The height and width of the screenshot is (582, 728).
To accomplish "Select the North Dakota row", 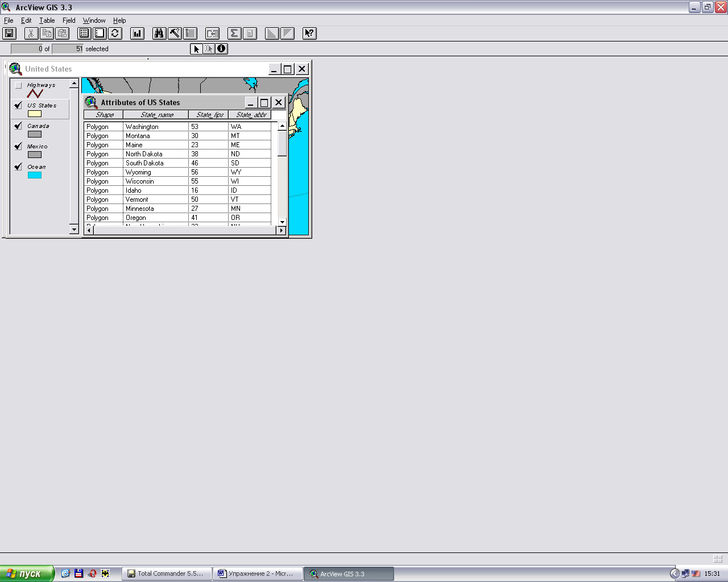I will (x=177, y=154).
